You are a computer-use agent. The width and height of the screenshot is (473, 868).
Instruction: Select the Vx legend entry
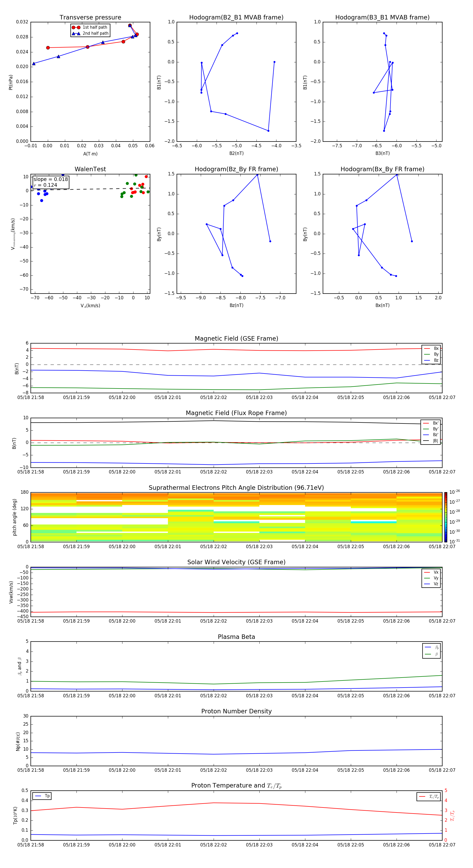(431, 572)
